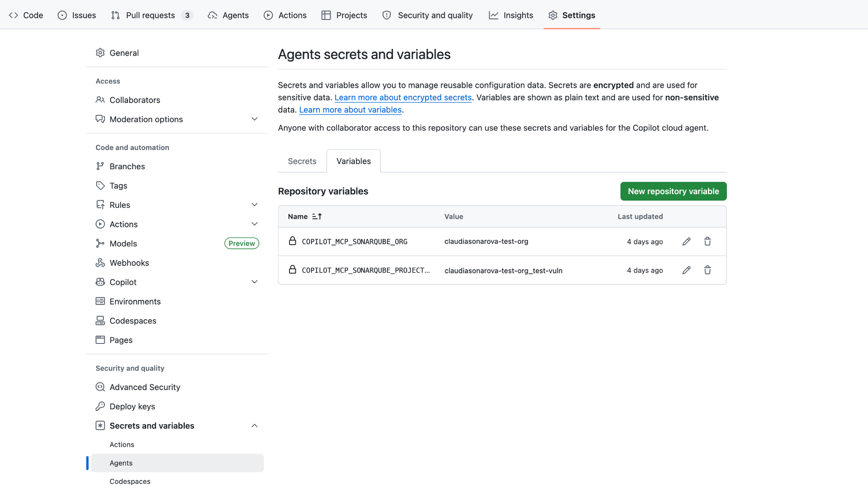Open Actions under Secrets and variables
Viewport: 868px width, 491px height.
(122, 445)
